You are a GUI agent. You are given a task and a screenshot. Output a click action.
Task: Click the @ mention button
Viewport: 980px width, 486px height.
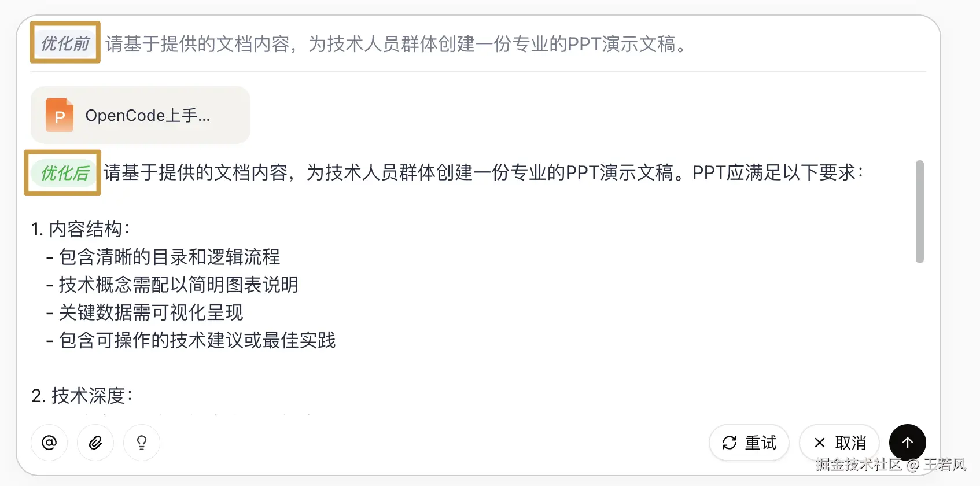coord(49,443)
